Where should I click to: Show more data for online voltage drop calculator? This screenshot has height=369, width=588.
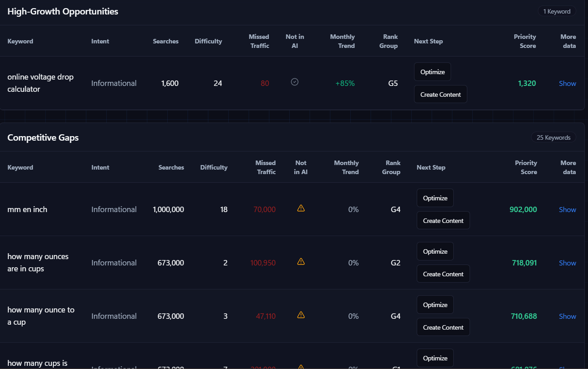(x=568, y=83)
